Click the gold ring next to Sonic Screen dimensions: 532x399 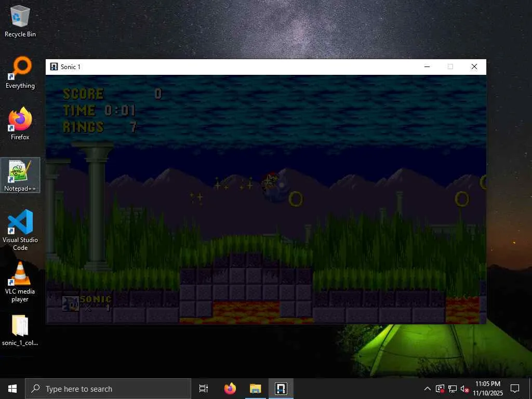(x=296, y=199)
